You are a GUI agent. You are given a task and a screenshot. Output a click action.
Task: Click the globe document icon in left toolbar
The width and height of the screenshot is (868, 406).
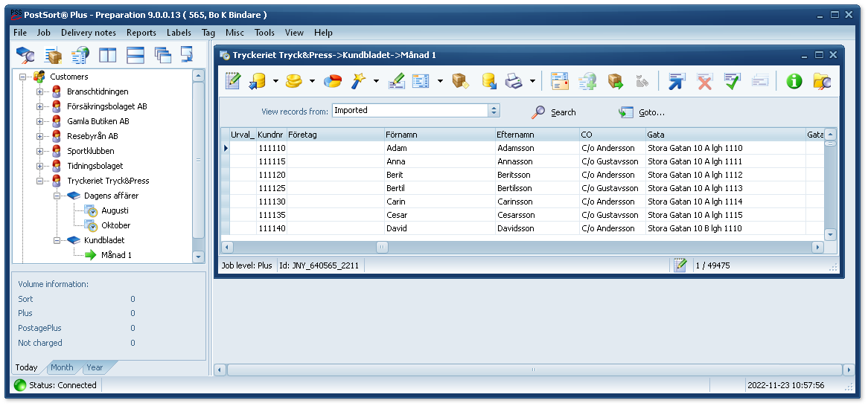pos(81,55)
